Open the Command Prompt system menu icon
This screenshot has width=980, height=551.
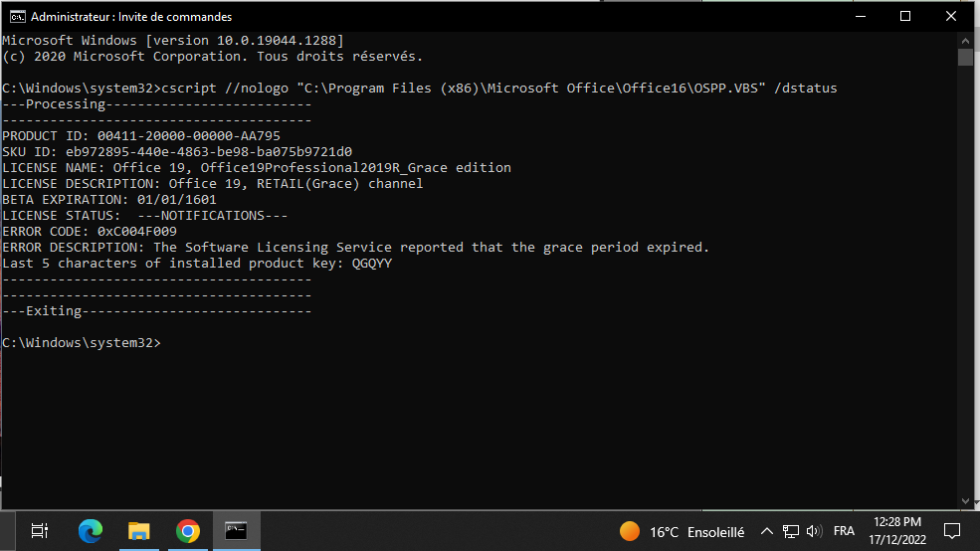click(x=18, y=16)
